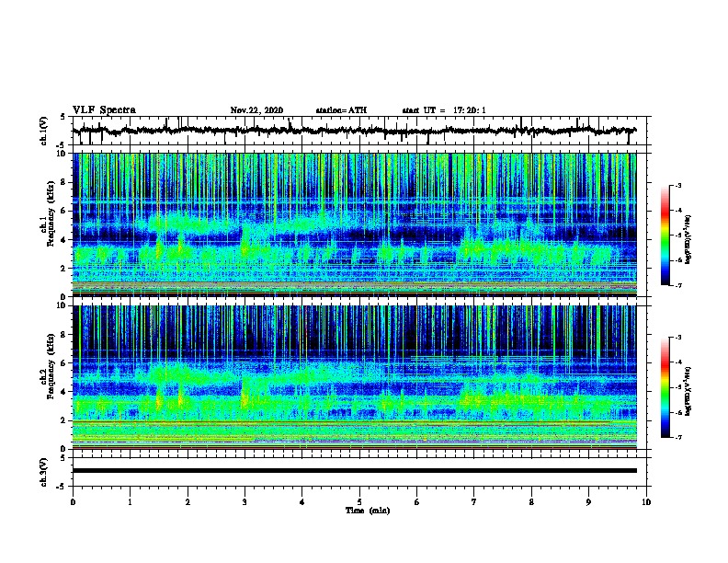
Task: Click the "1" minute tick on time axis
Action: click(130, 501)
